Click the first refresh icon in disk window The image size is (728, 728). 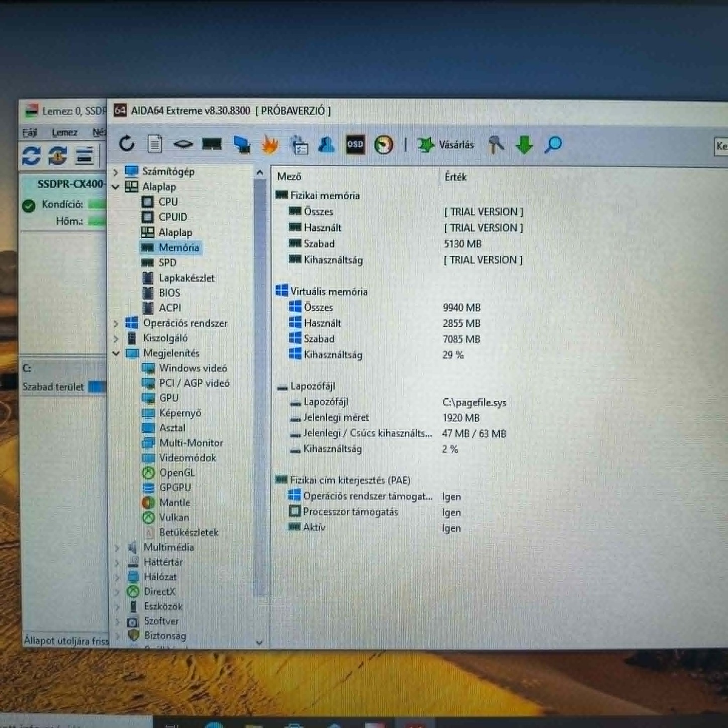pos(31,155)
